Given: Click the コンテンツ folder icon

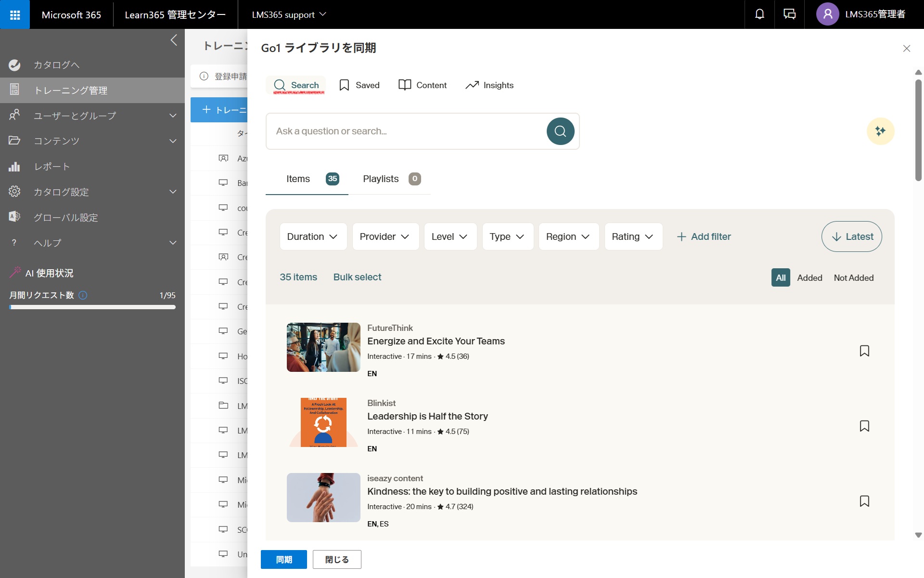Looking at the screenshot, I should 14,141.
